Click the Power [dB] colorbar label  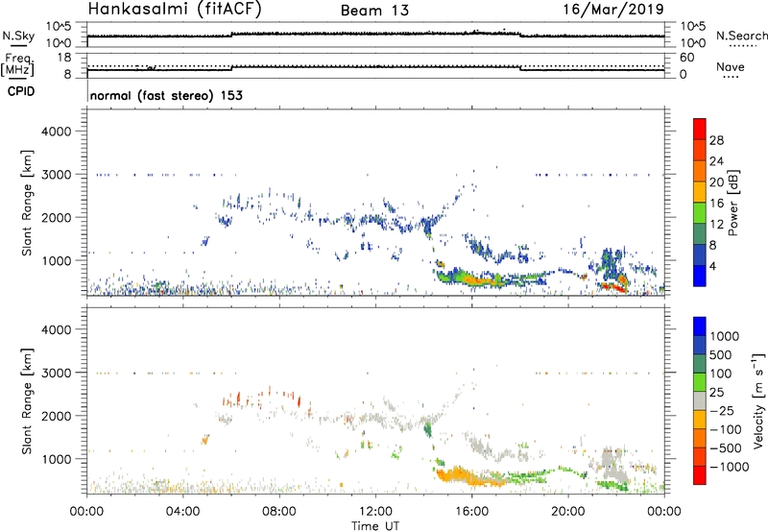[x=732, y=203]
